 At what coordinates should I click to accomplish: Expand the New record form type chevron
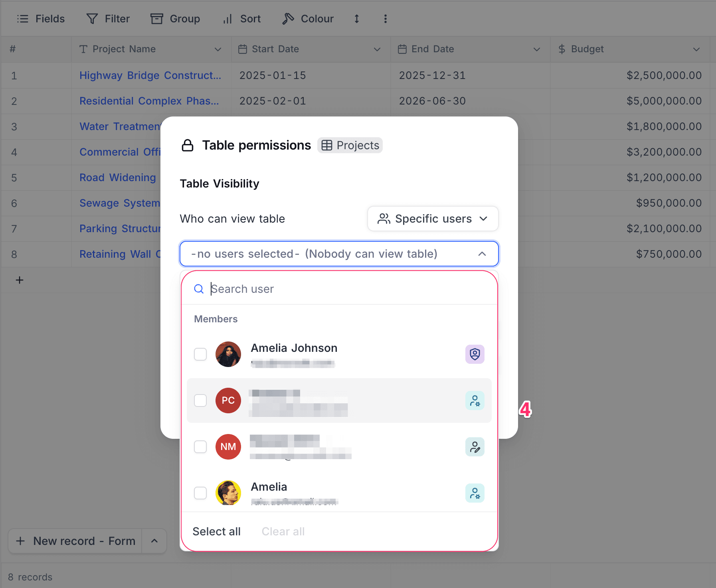tap(154, 541)
